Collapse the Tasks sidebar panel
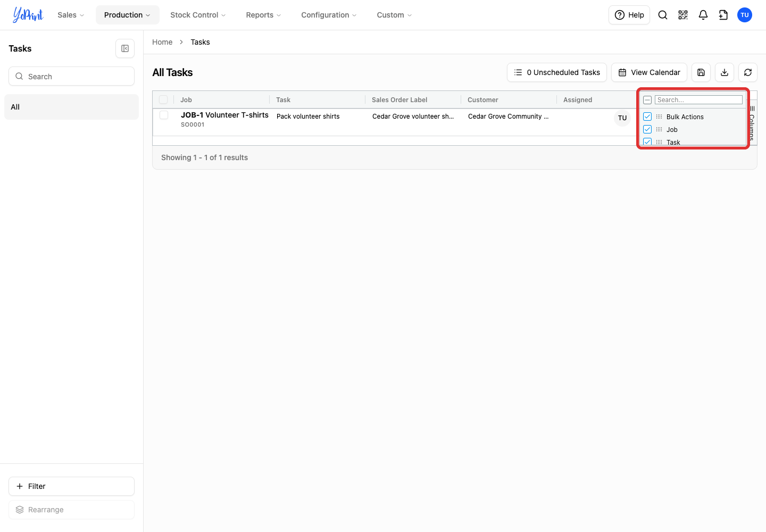Image resolution: width=766 pixels, height=532 pixels. pyautogui.click(x=125, y=48)
